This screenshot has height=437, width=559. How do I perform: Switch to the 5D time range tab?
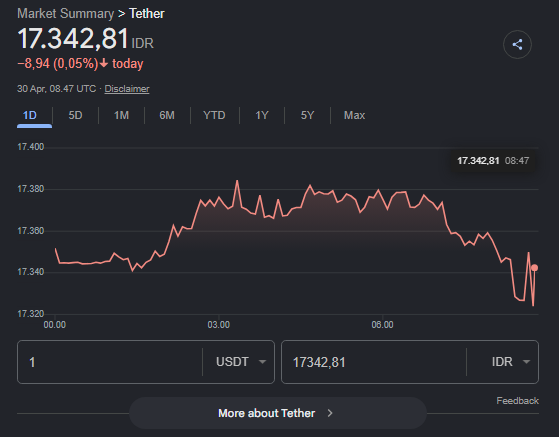(x=75, y=115)
